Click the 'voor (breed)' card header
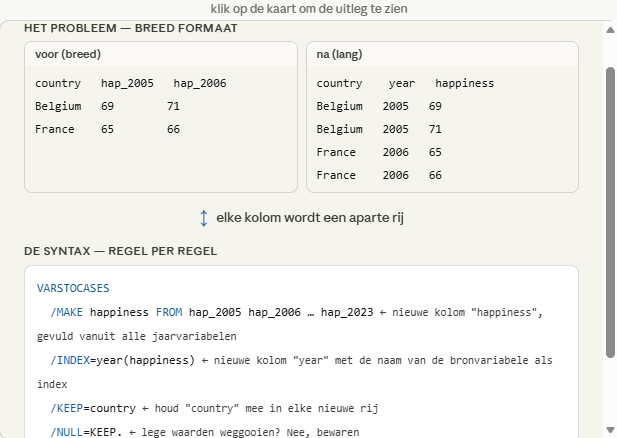This screenshot has height=438, width=617. 161,54
